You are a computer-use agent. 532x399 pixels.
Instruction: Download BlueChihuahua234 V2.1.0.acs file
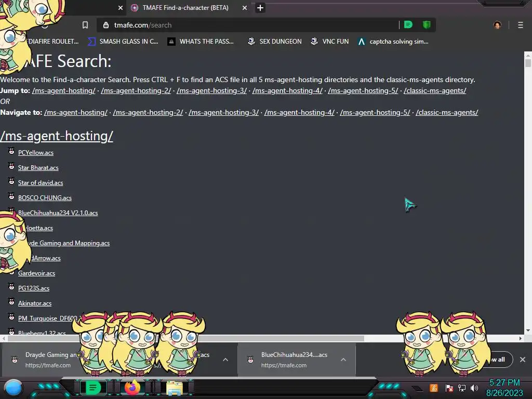coord(58,212)
